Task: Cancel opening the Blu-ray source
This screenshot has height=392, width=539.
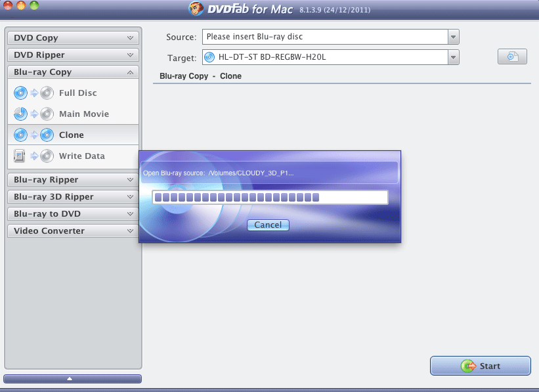Action: pos(268,225)
